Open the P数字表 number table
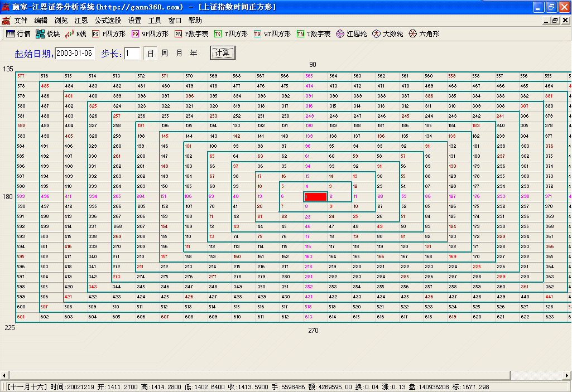The image size is (572, 392). click(191, 34)
